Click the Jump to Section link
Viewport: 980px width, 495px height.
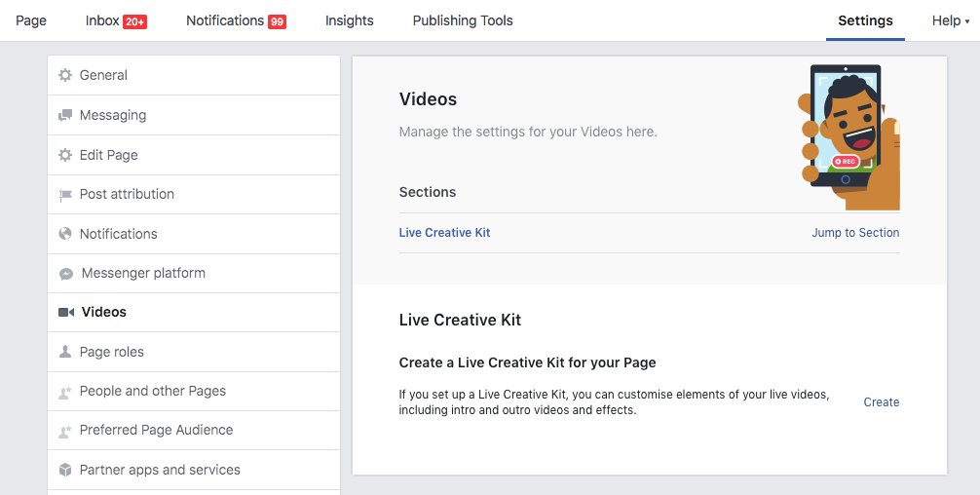(x=855, y=233)
